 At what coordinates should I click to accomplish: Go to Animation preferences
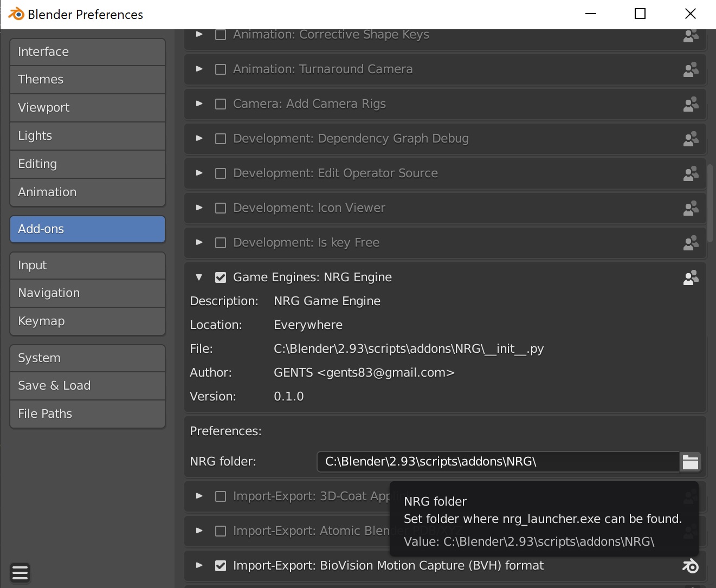87,192
